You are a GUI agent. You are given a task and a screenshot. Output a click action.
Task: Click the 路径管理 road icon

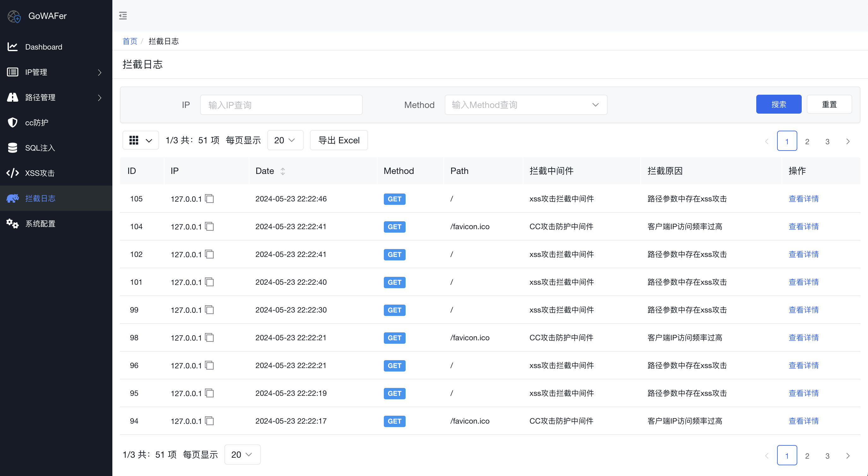[12, 97]
